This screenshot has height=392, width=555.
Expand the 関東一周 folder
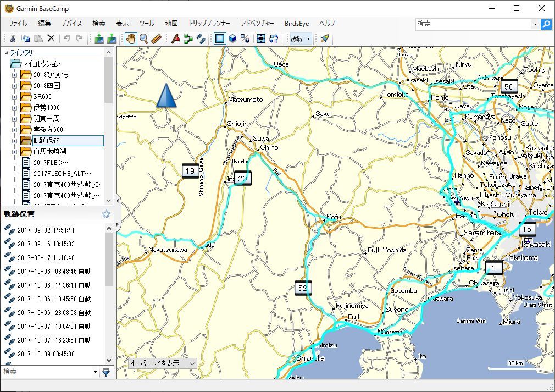14,119
